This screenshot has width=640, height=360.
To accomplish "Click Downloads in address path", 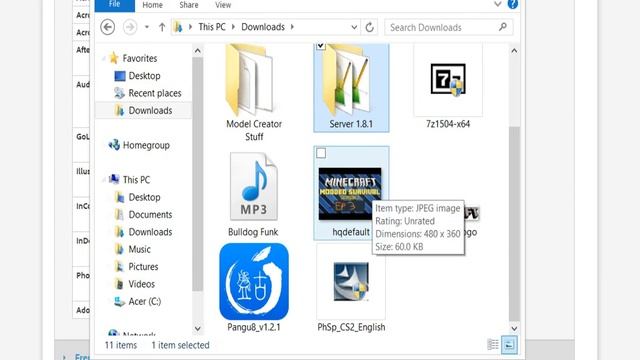I will pyautogui.click(x=263, y=27).
